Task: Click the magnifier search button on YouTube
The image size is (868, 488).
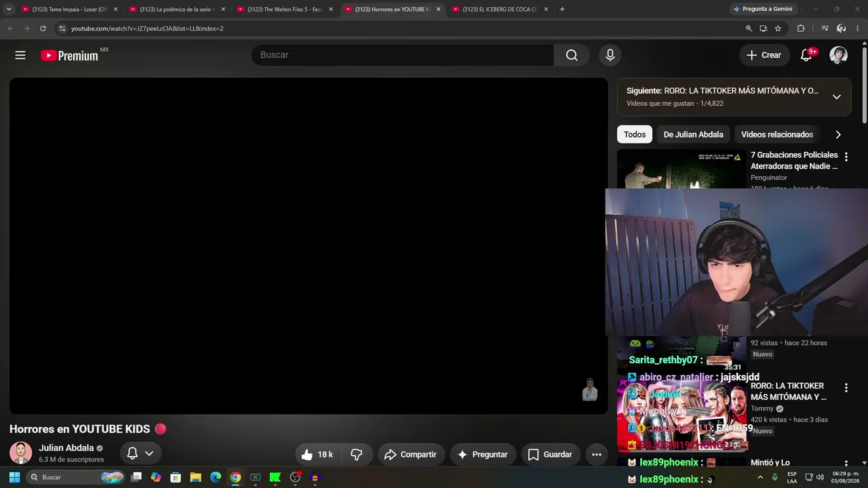Action: (x=572, y=55)
